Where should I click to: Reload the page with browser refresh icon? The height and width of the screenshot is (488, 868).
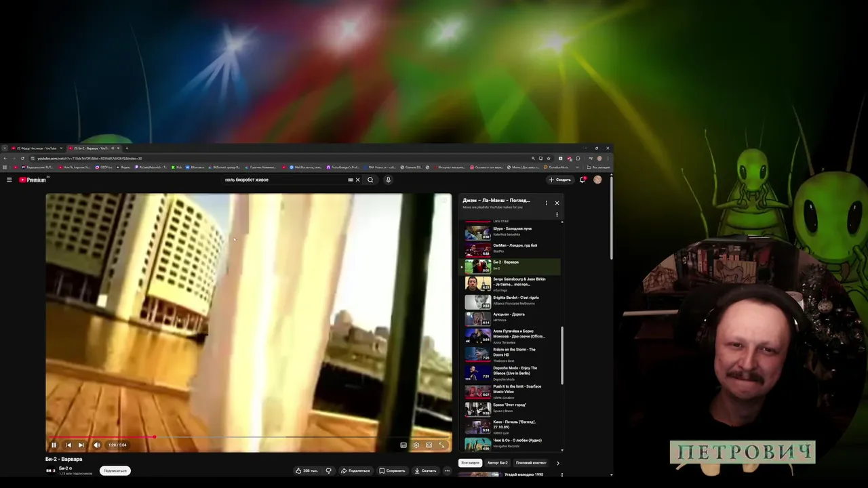[x=22, y=159]
